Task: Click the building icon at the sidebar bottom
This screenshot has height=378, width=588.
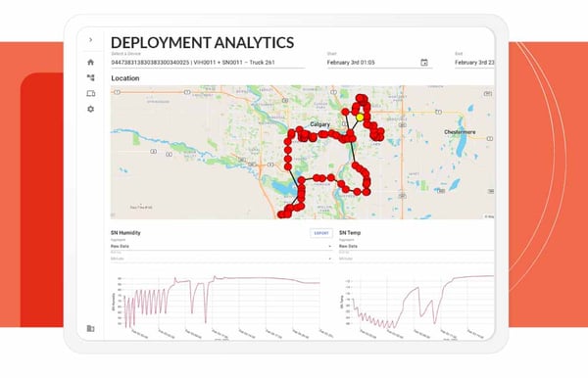Action: click(x=91, y=328)
